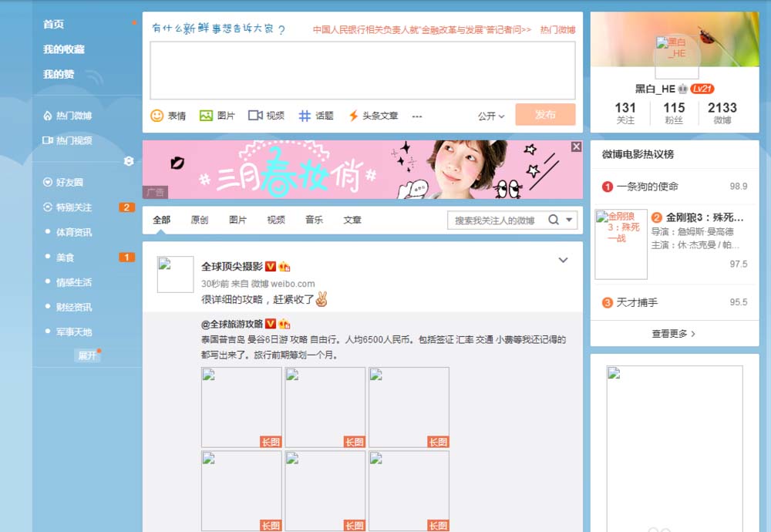Open 我的收藏 in the sidebar
The width and height of the screenshot is (771, 532).
click(x=64, y=49)
